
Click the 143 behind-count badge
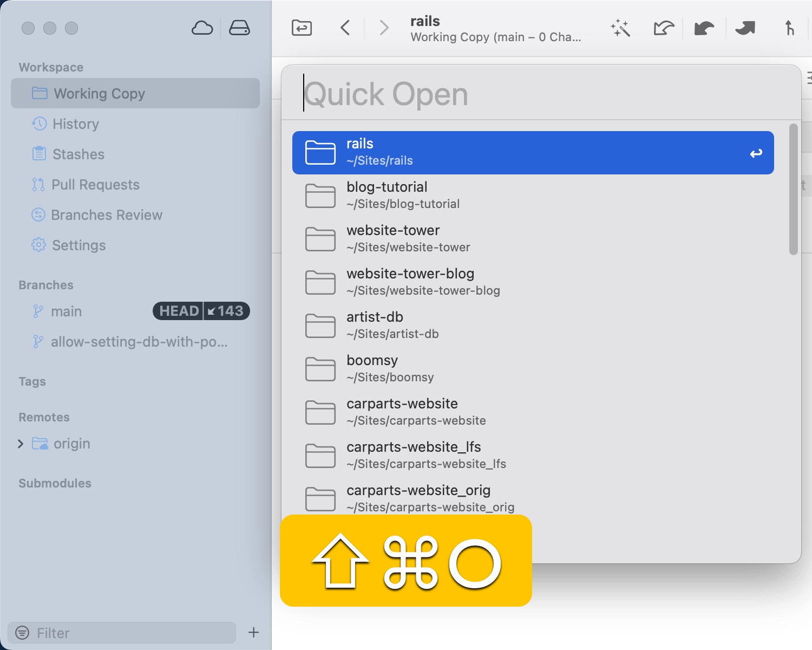pos(226,311)
